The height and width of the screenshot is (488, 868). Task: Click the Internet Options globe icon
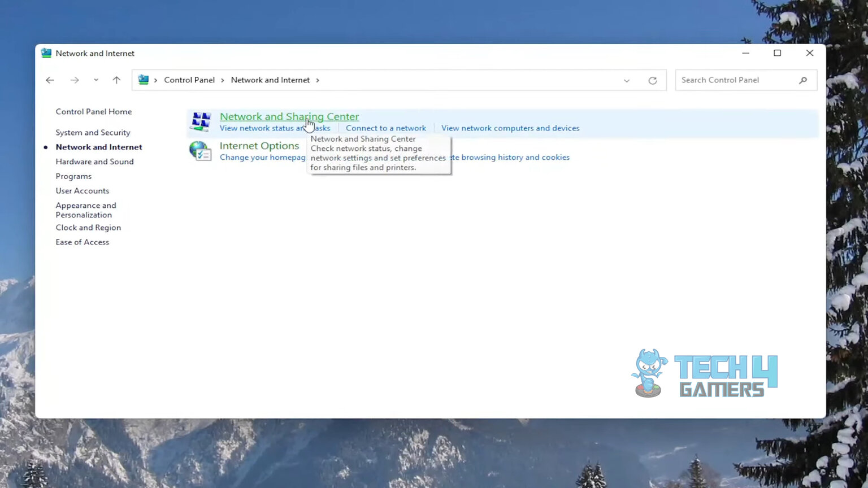coord(200,151)
